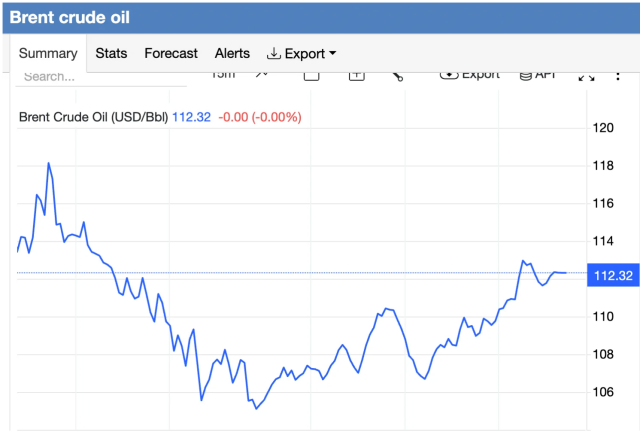The height and width of the screenshot is (441, 640).
Task: Toggle fullscreen with the expand arrows icon
Action: click(x=587, y=76)
